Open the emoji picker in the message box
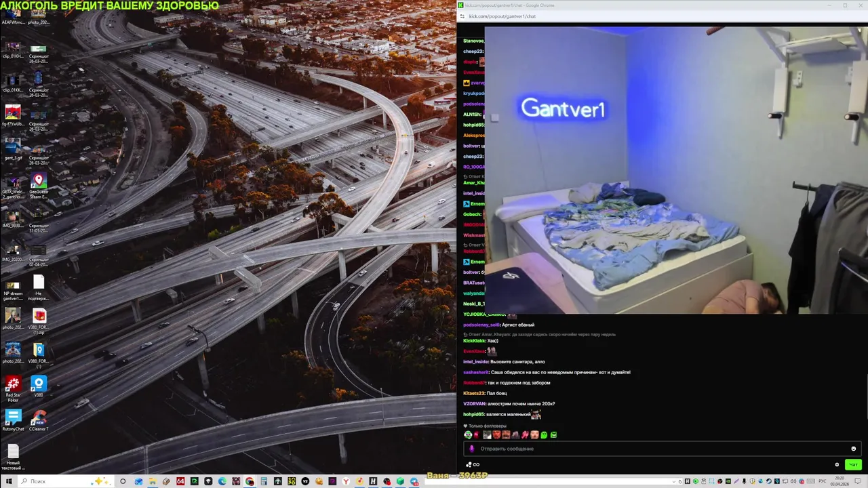 [853, 449]
